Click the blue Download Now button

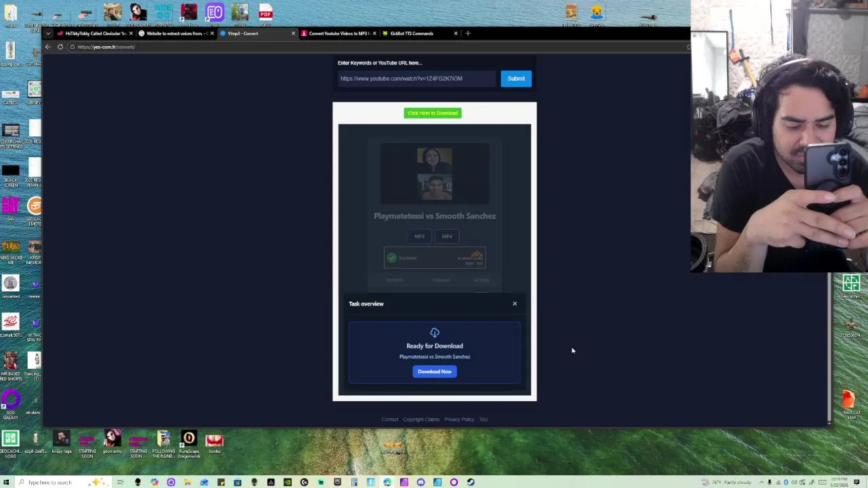435,371
